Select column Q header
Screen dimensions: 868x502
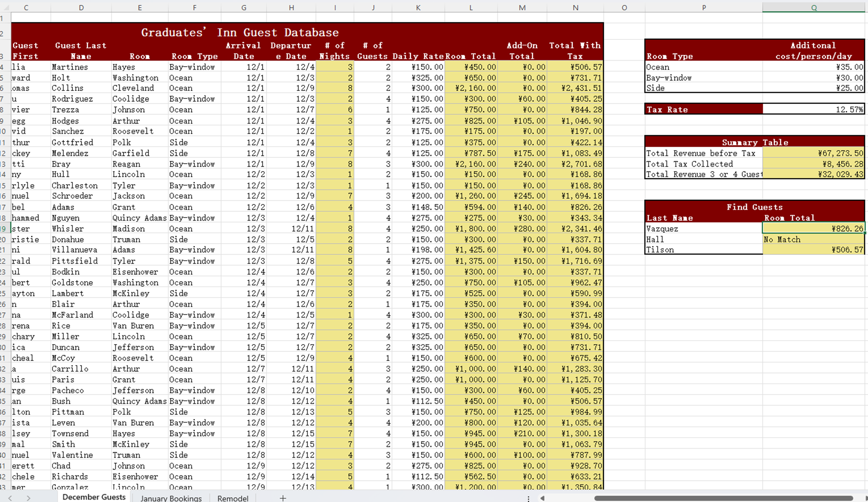tap(813, 7)
